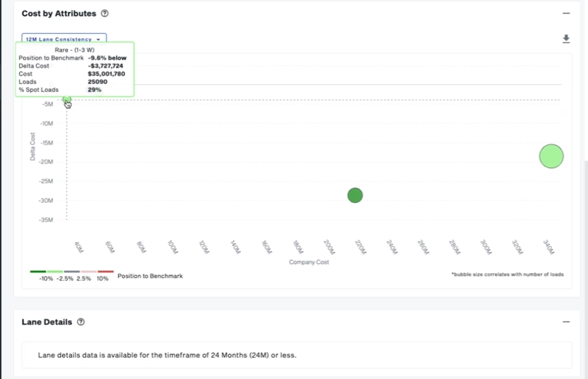Viewport: 588px width, 379px height.
Task: Click the 120M x-axis label
Action: pos(203,247)
